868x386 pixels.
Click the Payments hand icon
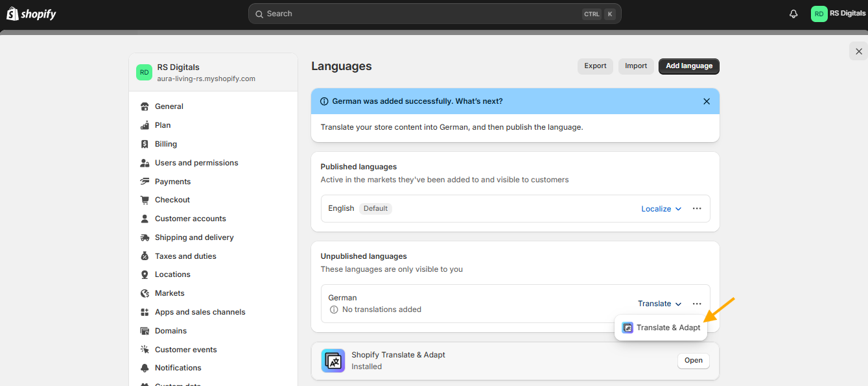pyautogui.click(x=145, y=182)
